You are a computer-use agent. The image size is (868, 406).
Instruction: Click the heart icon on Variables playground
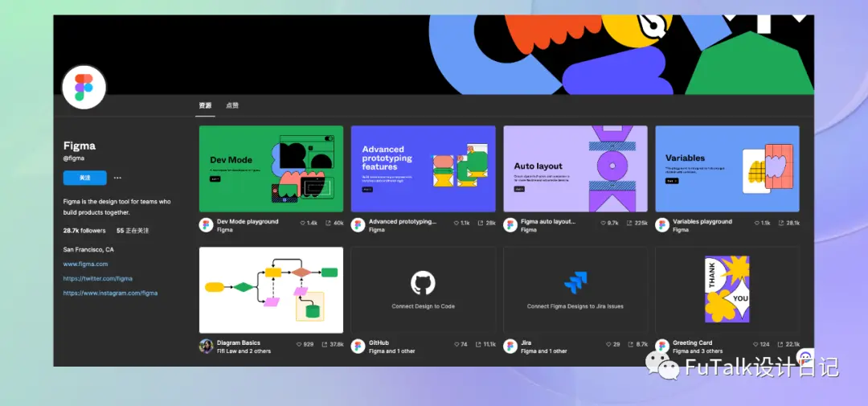click(x=757, y=223)
